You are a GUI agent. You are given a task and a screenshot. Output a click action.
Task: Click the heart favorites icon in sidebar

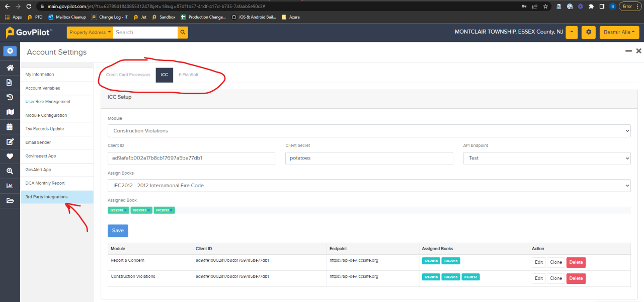(x=10, y=157)
